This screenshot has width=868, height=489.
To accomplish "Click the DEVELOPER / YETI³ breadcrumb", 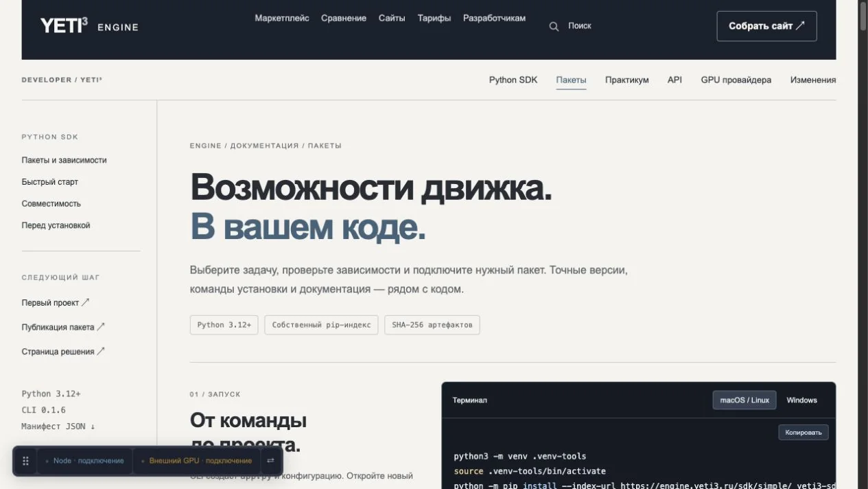I will pos(62,80).
